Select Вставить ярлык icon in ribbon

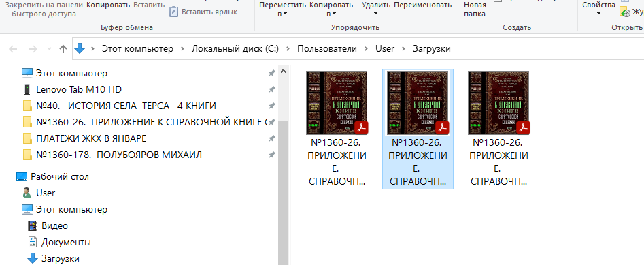tap(174, 12)
